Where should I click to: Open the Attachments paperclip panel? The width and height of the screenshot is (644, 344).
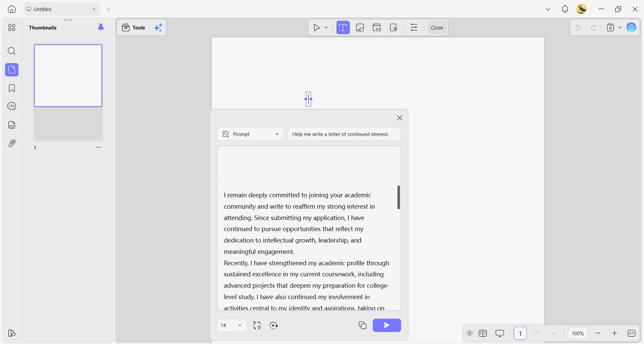12,144
